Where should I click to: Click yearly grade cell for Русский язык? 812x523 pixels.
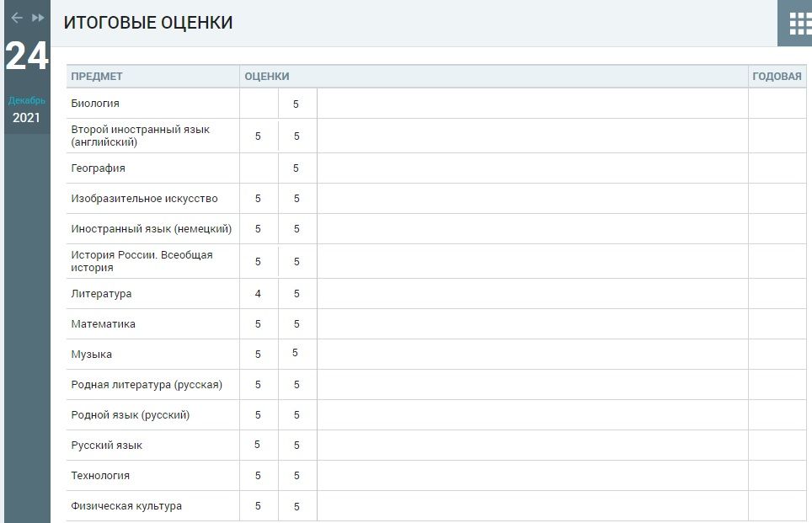click(x=777, y=446)
